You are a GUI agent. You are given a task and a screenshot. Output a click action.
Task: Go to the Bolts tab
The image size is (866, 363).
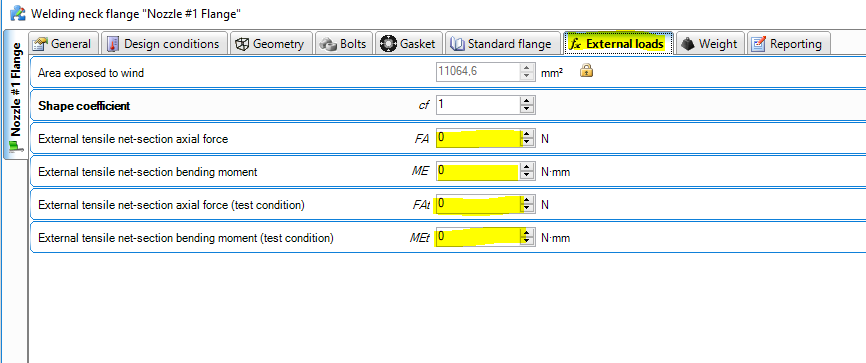click(x=344, y=44)
